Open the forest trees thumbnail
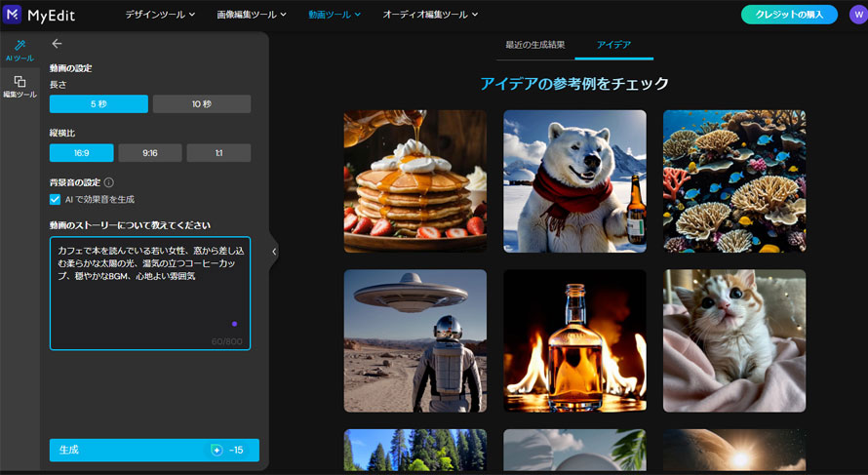Image resolution: width=868 pixels, height=475 pixels. coord(415,450)
